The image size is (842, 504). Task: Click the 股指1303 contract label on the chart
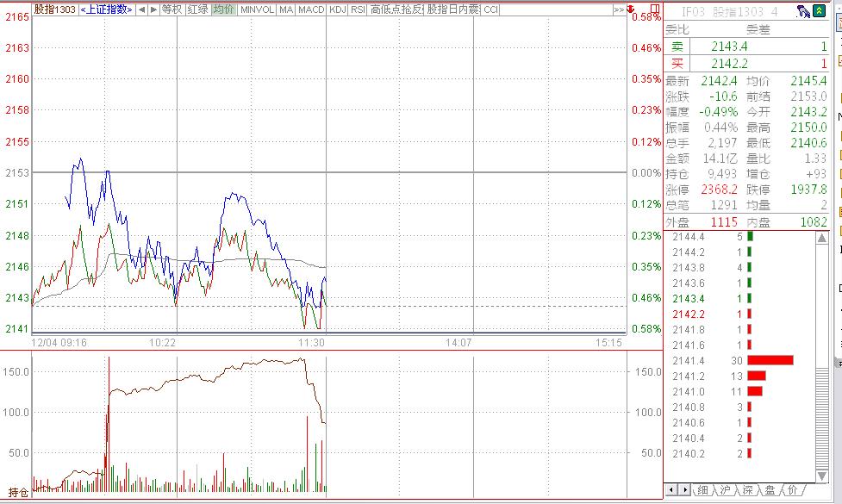tap(55, 9)
